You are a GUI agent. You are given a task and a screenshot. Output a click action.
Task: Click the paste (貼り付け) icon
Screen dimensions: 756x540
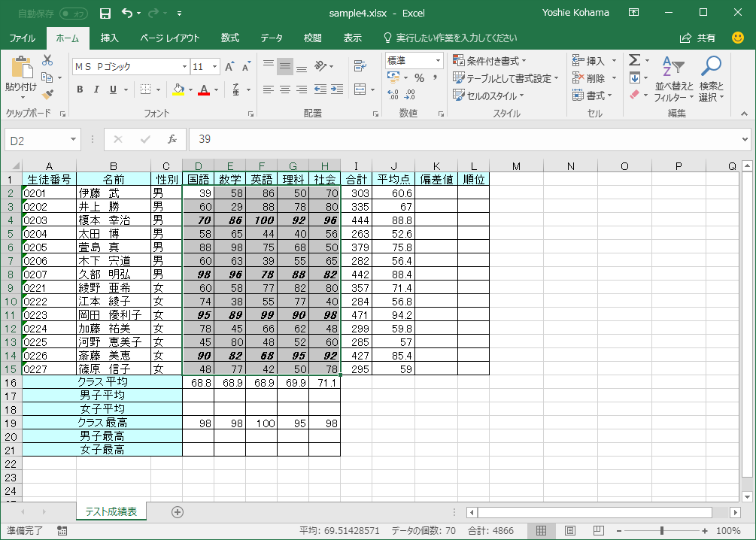coord(21,68)
